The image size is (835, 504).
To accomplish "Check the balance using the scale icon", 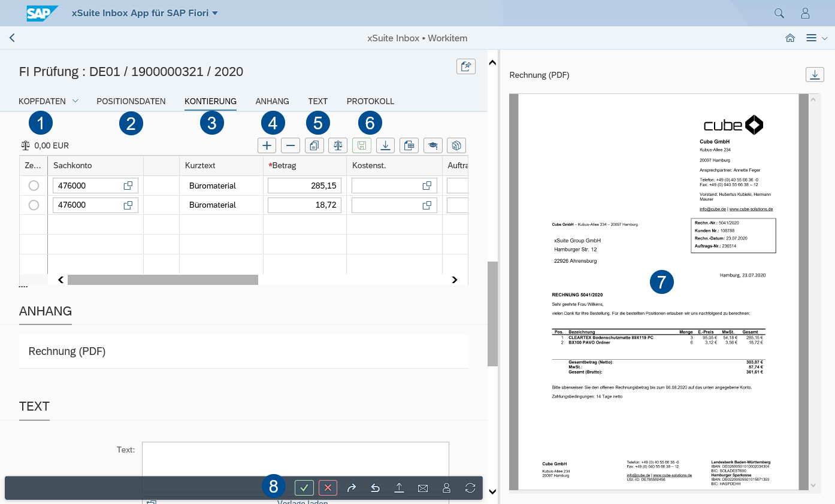I will [338, 145].
